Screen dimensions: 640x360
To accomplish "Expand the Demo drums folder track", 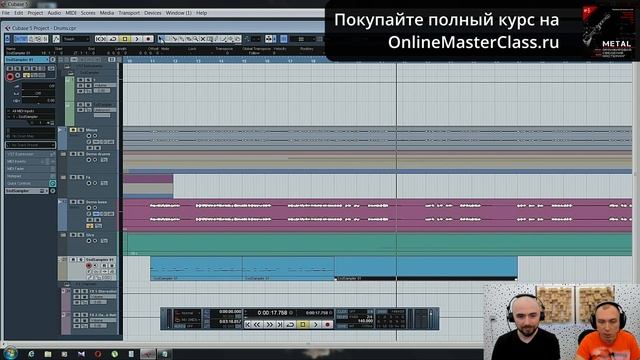I will pyautogui.click(x=63, y=154).
